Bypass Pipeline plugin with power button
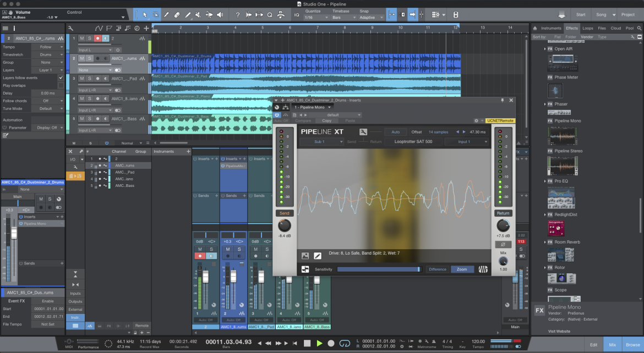The image size is (644, 353). click(x=277, y=115)
